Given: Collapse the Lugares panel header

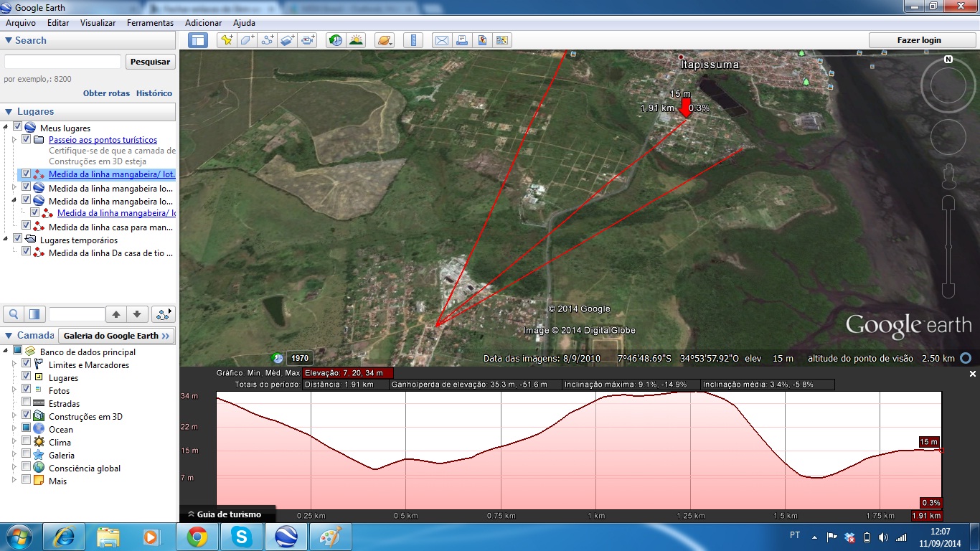Looking at the screenshot, I should click(x=9, y=112).
